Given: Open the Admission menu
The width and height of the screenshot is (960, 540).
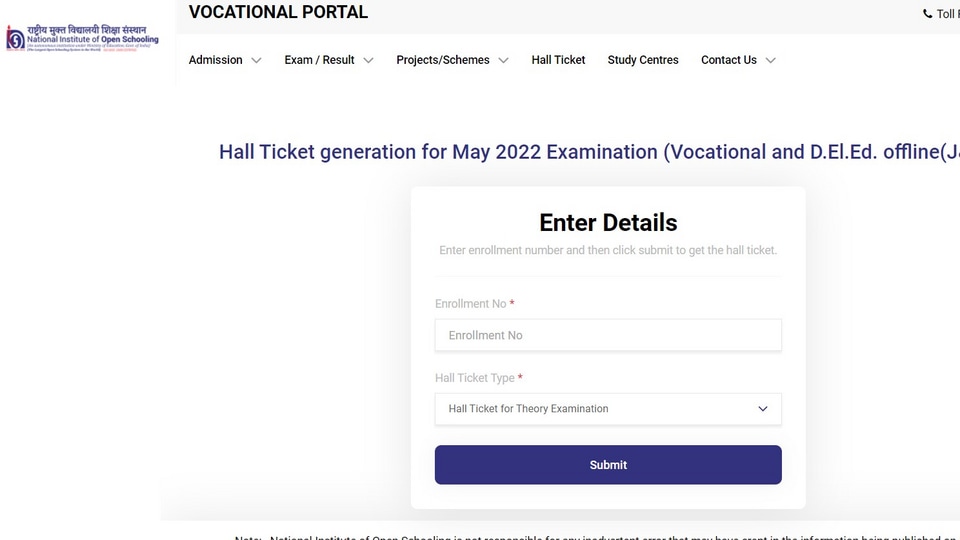Looking at the screenshot, I should [216, 60].
